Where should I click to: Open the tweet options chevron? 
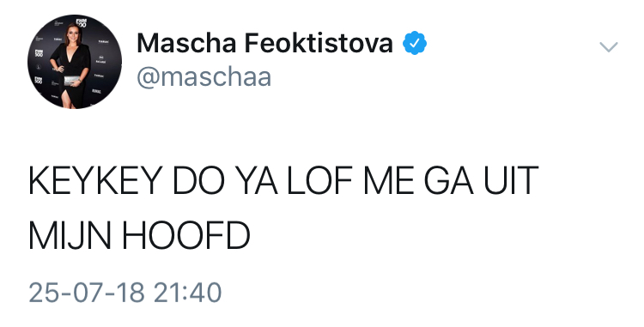(x=609, y=46)
